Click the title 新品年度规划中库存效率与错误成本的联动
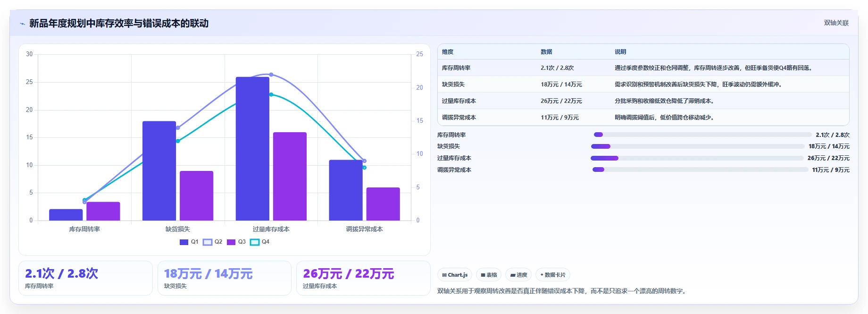 (119, 24)
